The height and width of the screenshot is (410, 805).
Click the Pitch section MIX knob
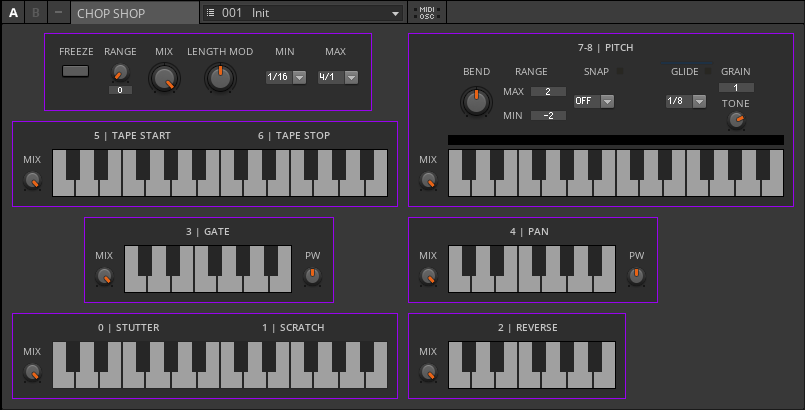point(428,181)
